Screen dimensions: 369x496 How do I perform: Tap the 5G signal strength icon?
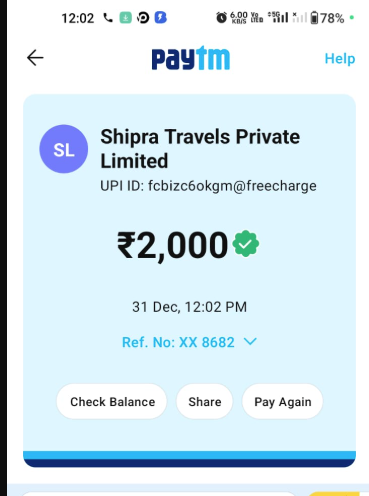[278, 17]
